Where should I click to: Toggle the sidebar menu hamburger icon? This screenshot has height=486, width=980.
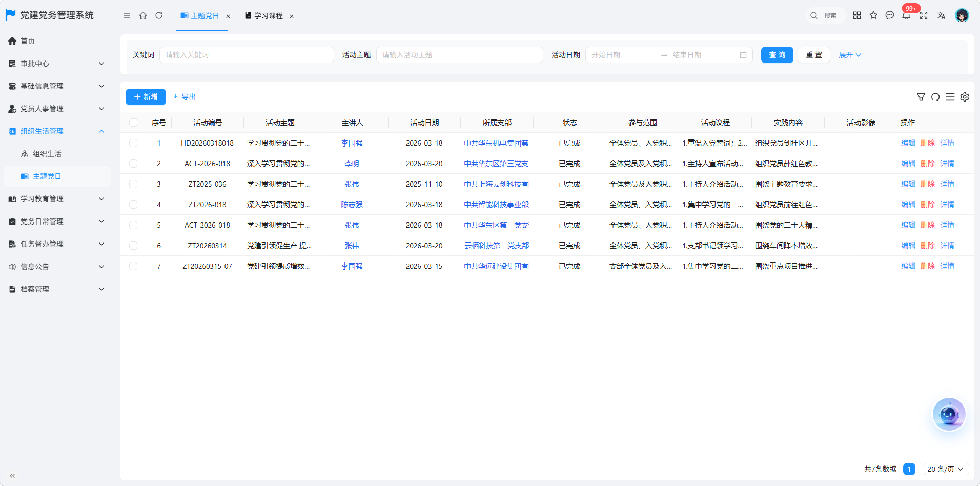(127, 16)
